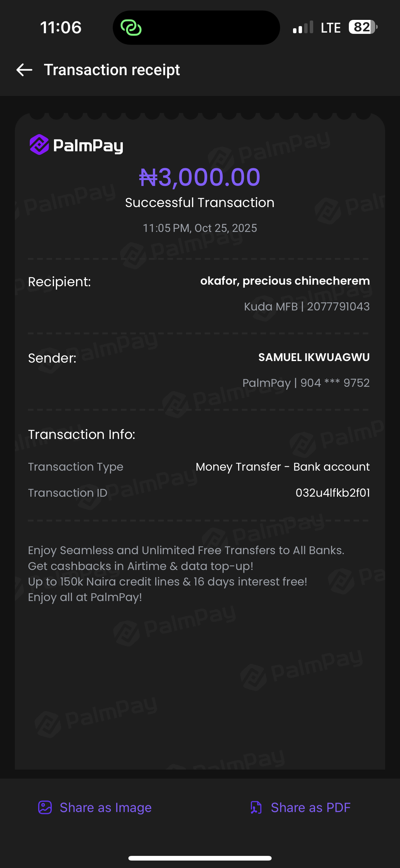Tap the recipient name okafor, precious chinecherem
This screenshot has width=400, height=868.
[x=285, y=281]
